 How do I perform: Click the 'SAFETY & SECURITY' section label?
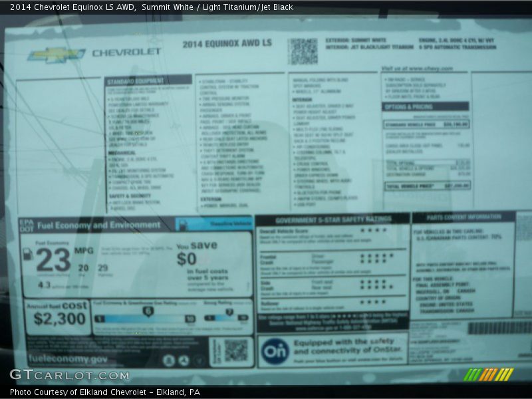coord(130,196)
